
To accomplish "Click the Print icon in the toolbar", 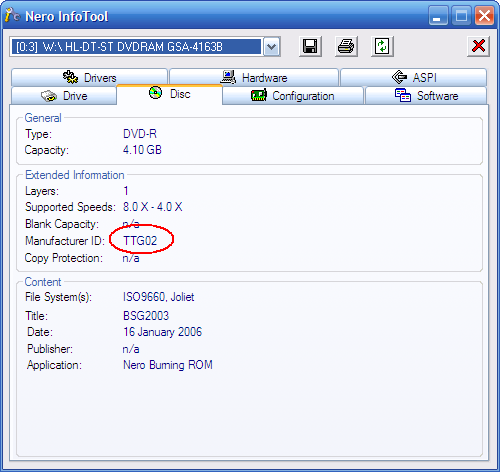I will click(346, 46).
